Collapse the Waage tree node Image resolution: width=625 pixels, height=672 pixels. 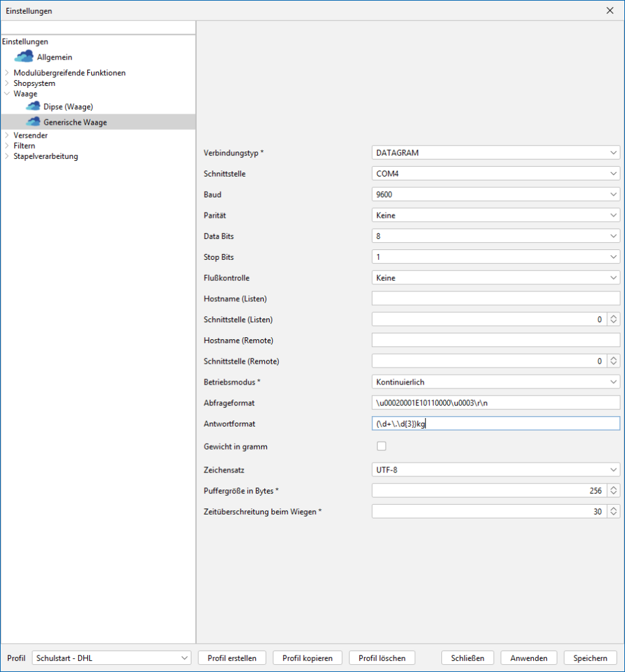point(7,94)
